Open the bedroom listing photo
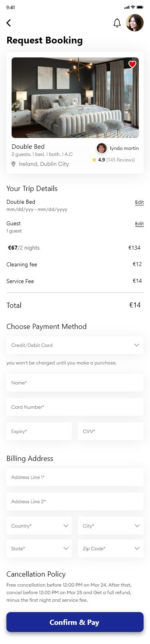The width and height of the screenshot is (150, 644). pyautogui.click(x=75, y=98)
